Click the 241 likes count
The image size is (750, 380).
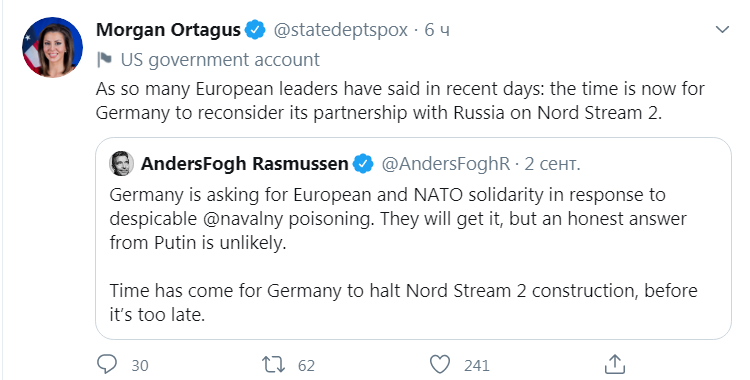477,366
